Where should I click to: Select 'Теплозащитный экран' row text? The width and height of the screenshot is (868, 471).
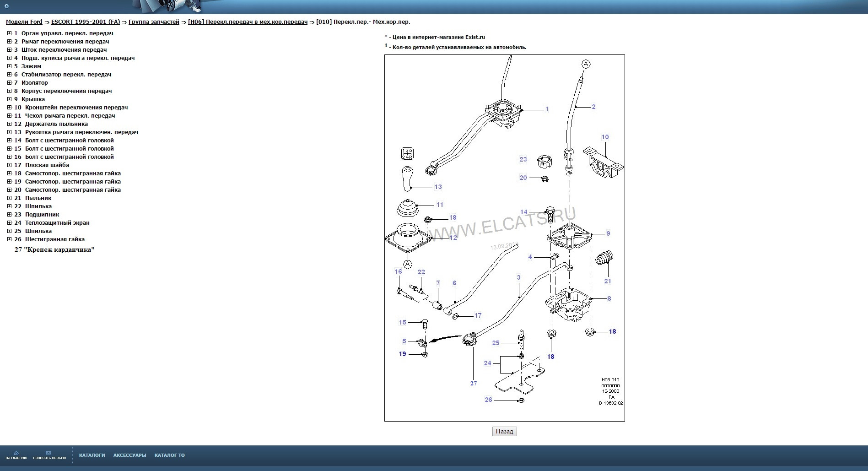click(x=57, y=223)
